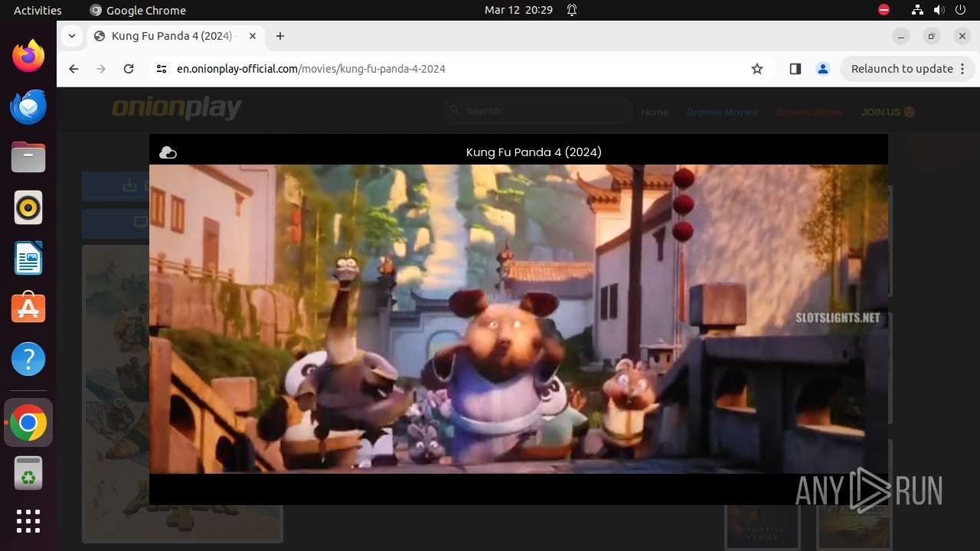Open the Google Chrome app menu in top bar
980x551 pixels.
coord(138,10)
